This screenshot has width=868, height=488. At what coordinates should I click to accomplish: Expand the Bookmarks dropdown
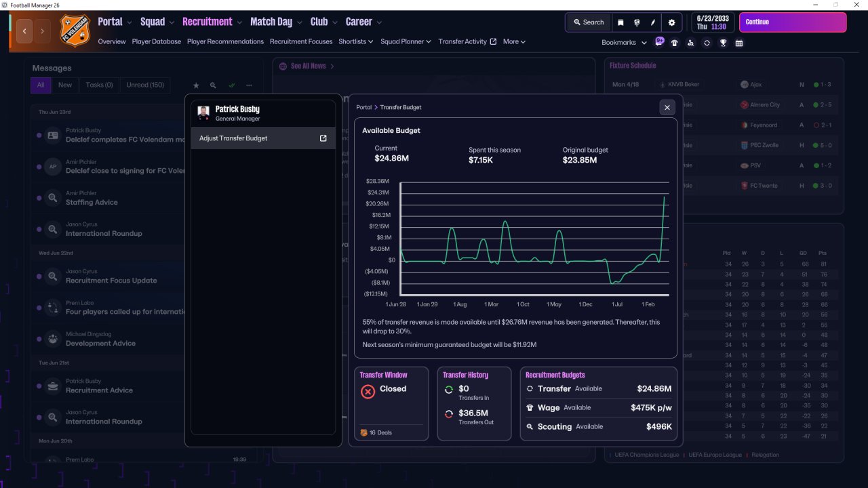coord(624,43)
